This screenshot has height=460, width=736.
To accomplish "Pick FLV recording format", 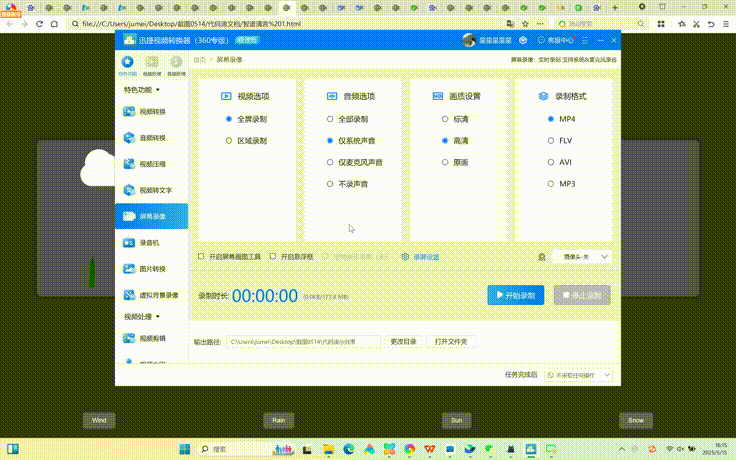I will click(x=560, y=141).
